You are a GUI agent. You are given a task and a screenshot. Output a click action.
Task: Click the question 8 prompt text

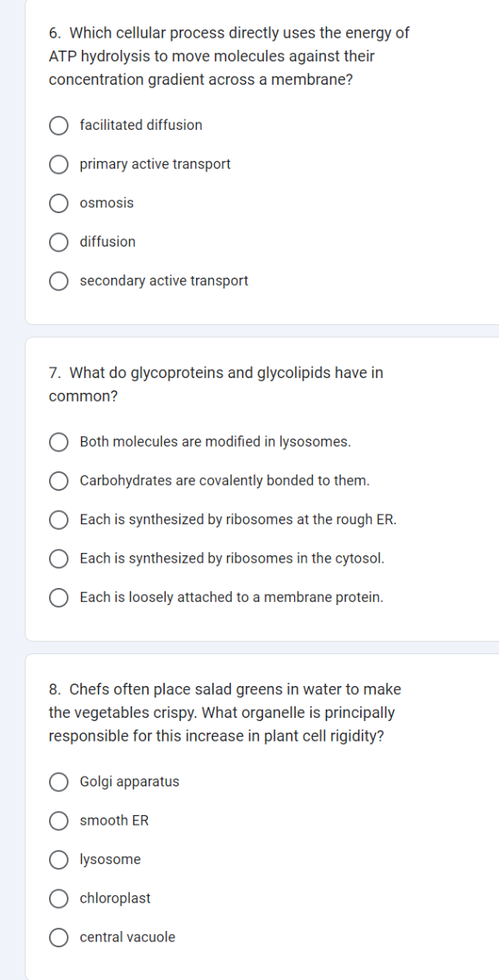point(225,712)
